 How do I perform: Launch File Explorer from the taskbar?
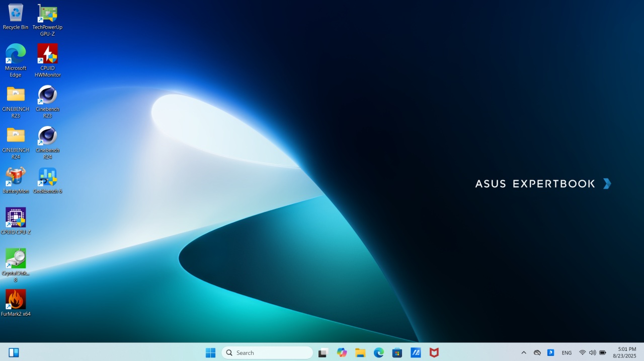[360, 353]
